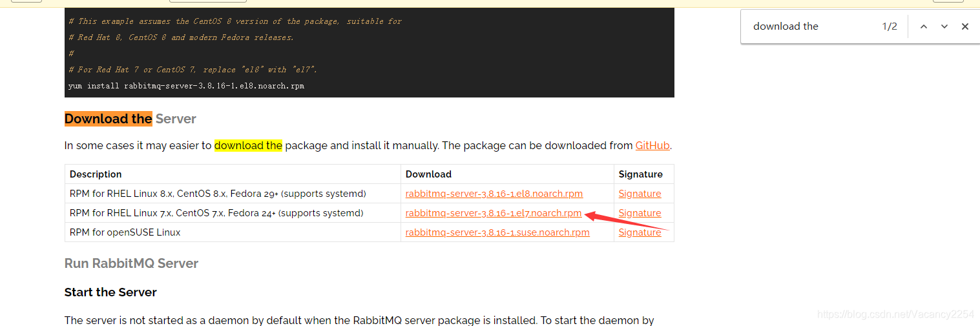Click the 'Start the Server' heading

click(x=110, y=292)
